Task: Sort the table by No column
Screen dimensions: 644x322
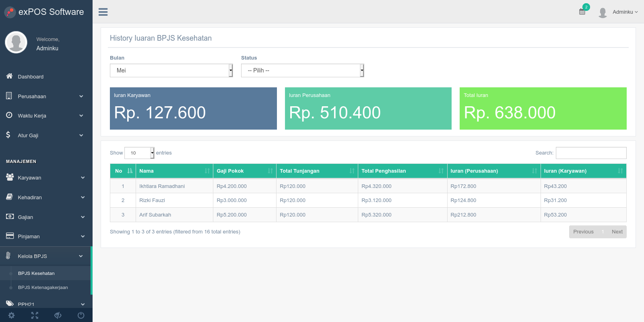Action: pos(123,171)
